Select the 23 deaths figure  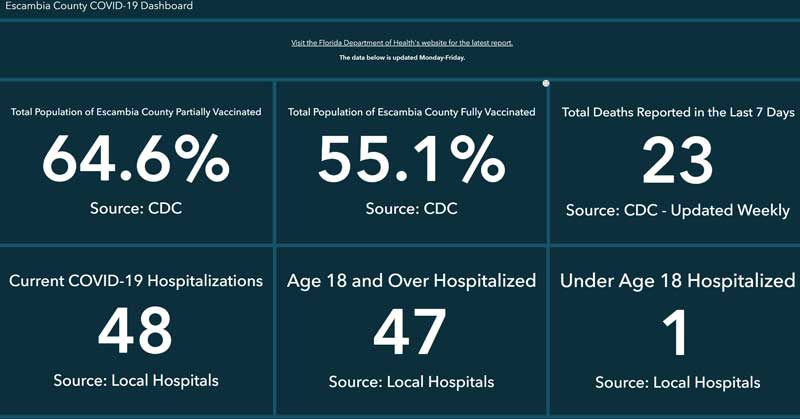tap(677, 160)
